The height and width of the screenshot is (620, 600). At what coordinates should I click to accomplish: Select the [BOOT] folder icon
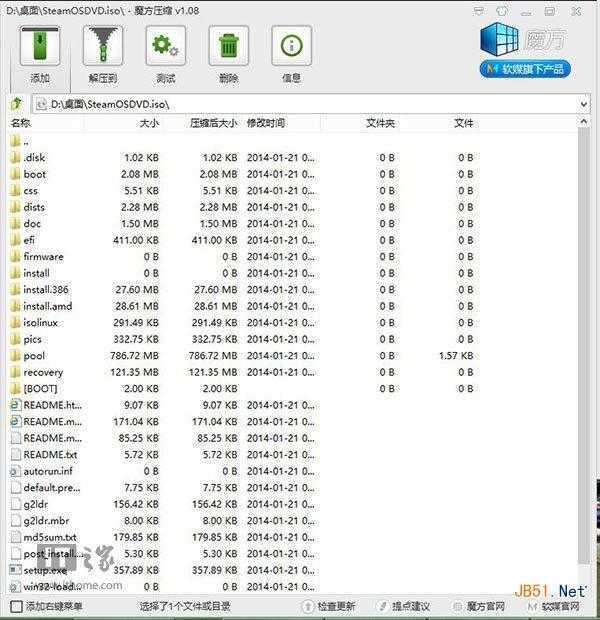coord(15,389)
